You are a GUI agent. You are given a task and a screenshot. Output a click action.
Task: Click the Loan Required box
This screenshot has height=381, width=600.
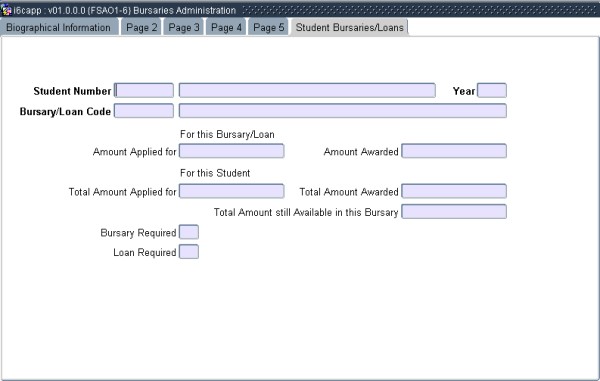coord(189,252)
